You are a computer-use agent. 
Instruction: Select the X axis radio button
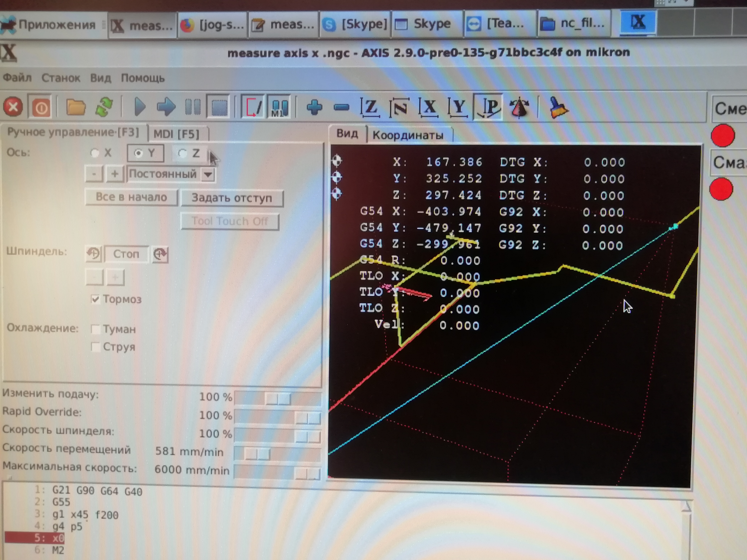click(x=95, y=153)
